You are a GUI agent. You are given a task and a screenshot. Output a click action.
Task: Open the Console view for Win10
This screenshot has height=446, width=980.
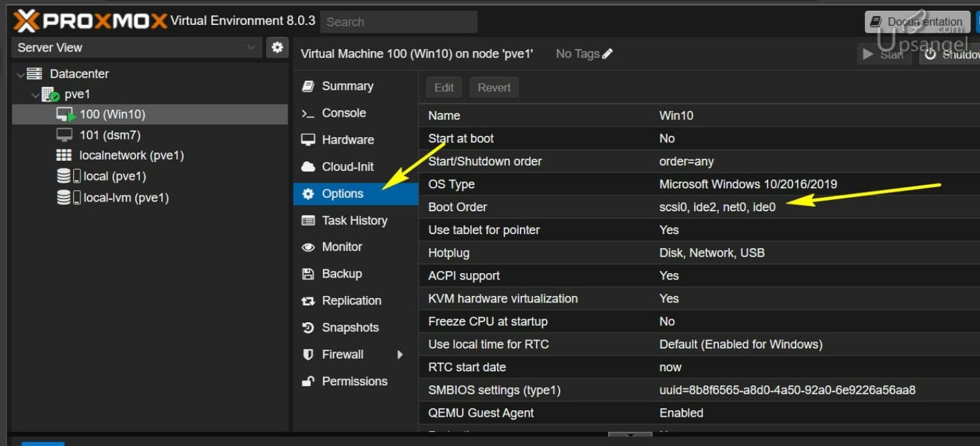click(x=350, y=113)
